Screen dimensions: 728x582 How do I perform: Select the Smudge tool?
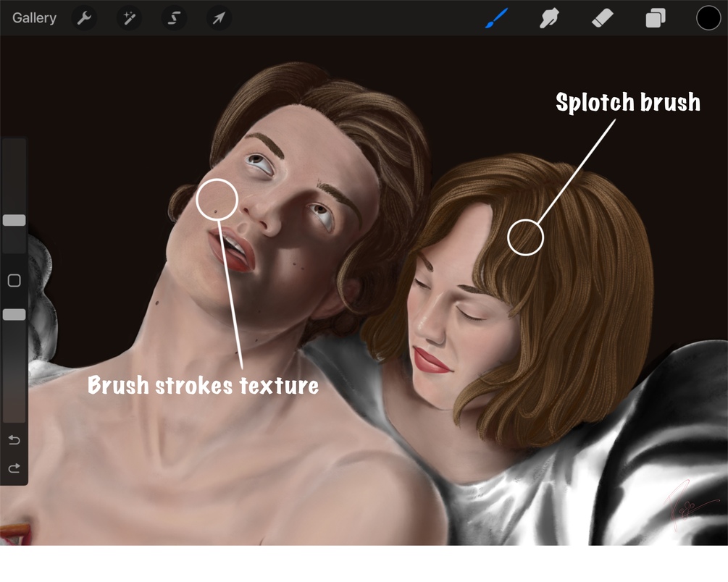(x=549, y=18)
